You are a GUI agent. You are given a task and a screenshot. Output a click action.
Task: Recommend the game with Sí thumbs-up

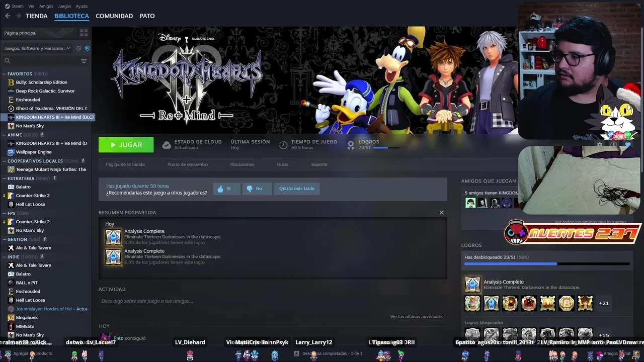tap(226, 189)
